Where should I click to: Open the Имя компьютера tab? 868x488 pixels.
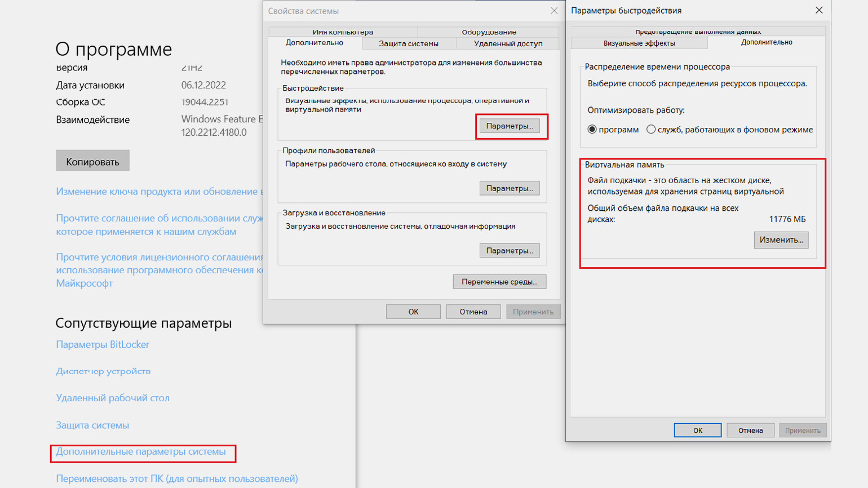point(343,32)
